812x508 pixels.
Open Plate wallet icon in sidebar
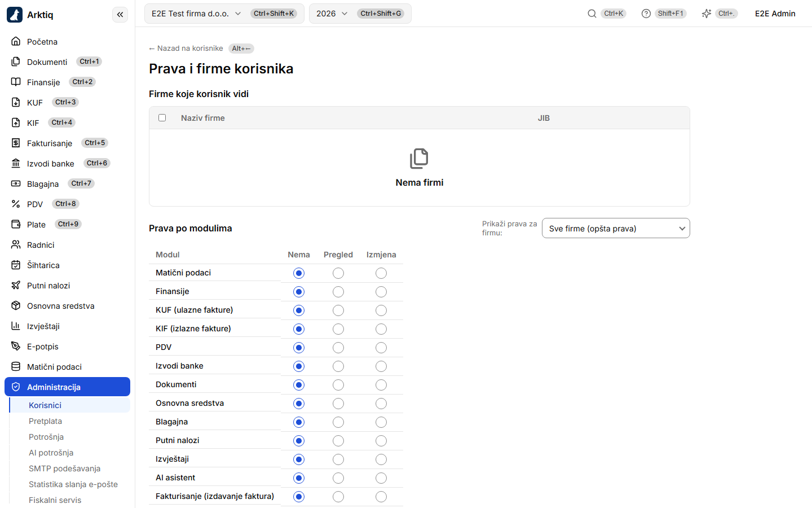coord(16,224)
